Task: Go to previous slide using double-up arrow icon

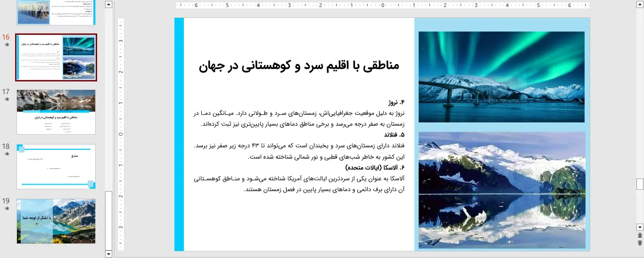Action: (640, 235)
